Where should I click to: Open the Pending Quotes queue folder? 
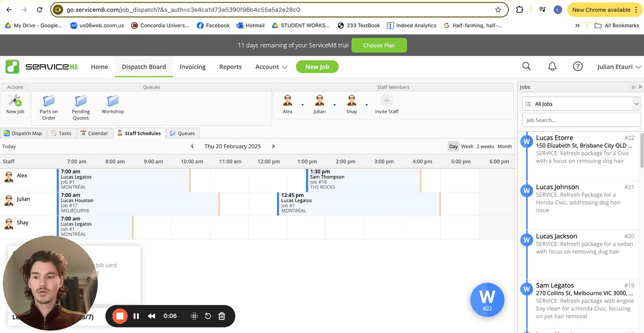tap(81, 102)
